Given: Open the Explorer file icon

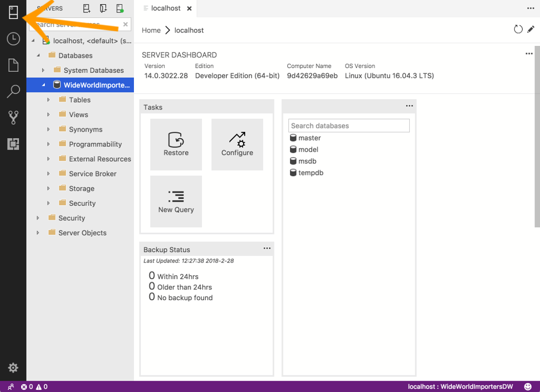Looking at the screenshot, I should click(13, 65).
